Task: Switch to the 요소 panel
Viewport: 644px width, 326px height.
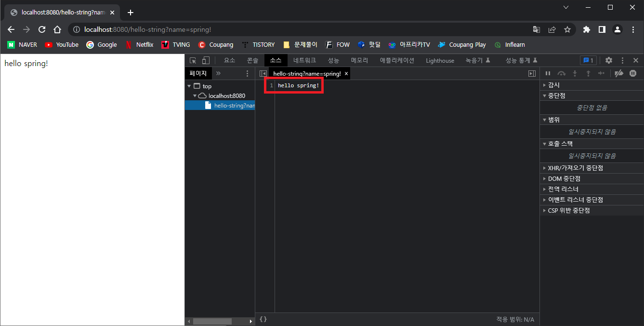Action: pos(230,60)
